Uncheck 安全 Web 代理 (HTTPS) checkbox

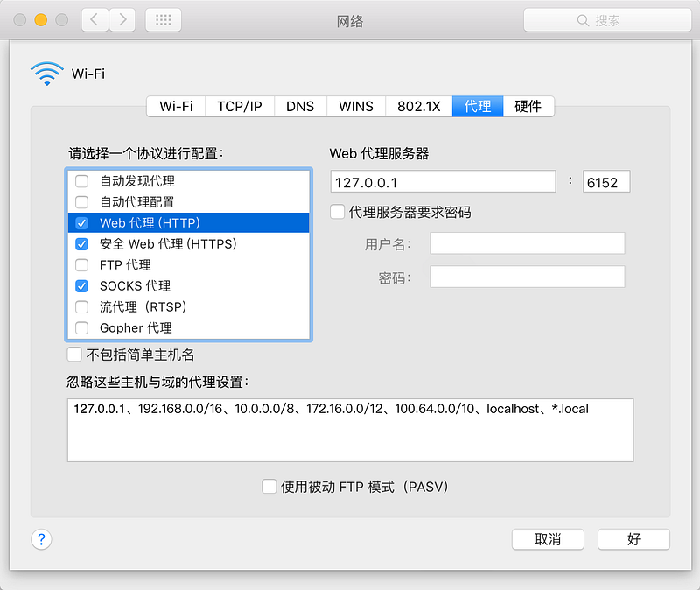pos(81,244)
